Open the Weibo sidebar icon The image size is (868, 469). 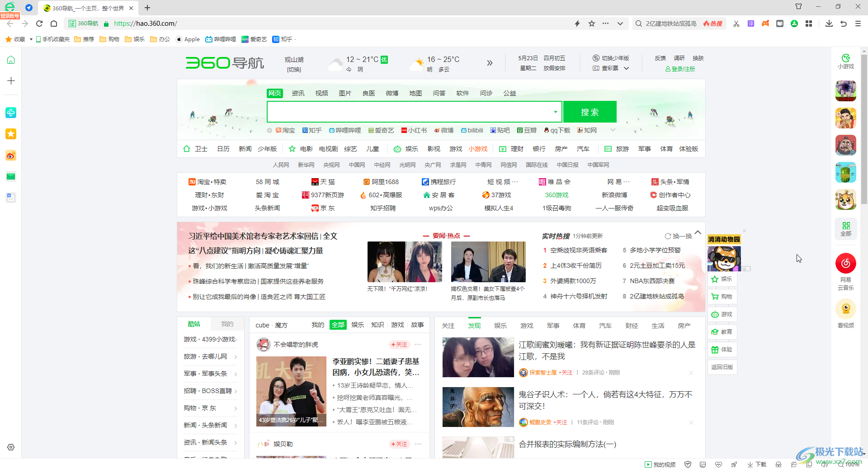(x=11, y=156)
